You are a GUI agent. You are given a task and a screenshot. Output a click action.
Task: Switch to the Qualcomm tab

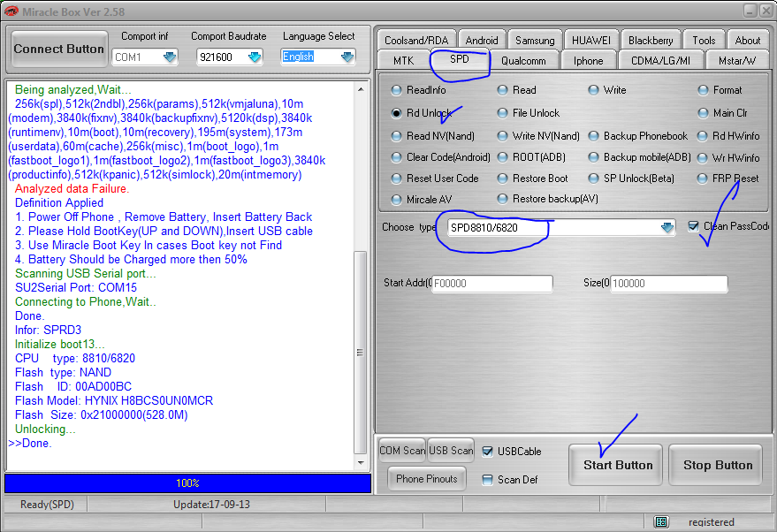coord(523,60)
